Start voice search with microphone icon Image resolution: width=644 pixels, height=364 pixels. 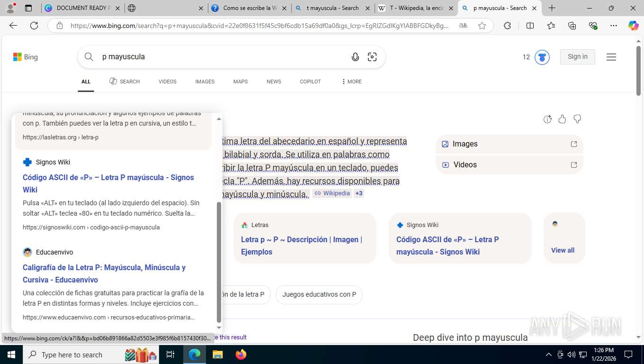pyautogui.click(x=355, y=57)
